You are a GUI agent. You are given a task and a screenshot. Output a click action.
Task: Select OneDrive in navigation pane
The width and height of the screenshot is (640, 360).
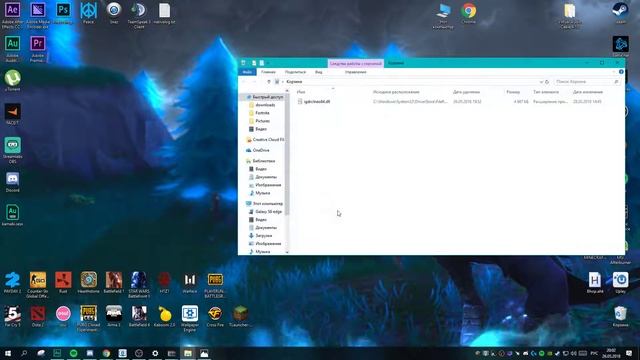[x=258, y=150]
